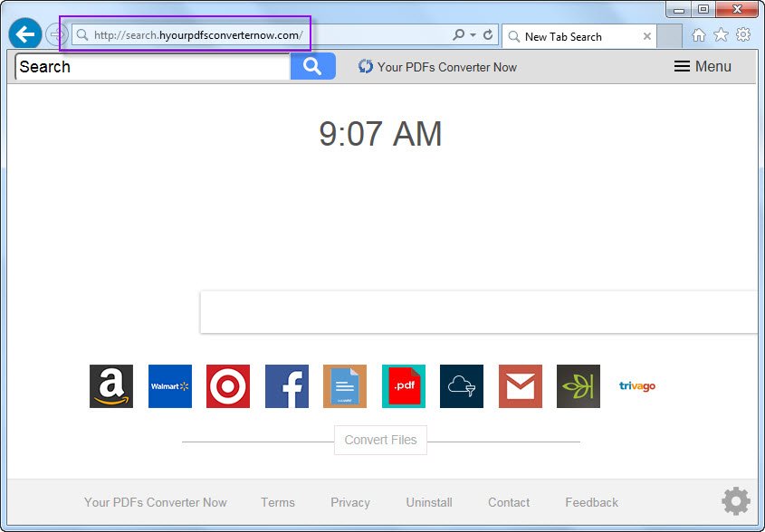Click the large center search field
This screenshot has height=532, width=765.
coord(478,312)
